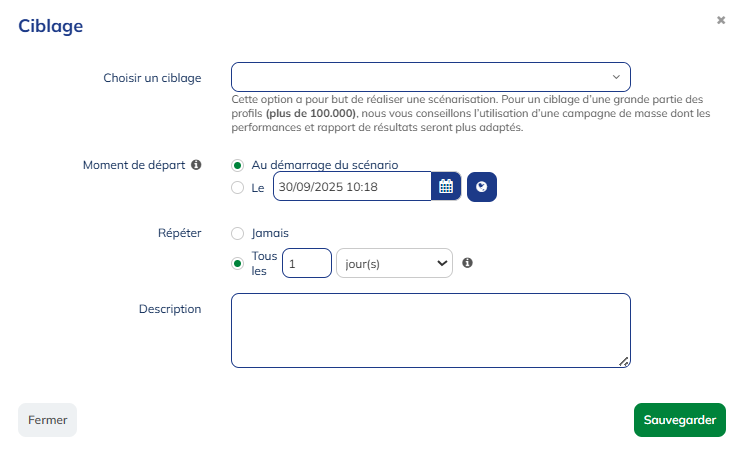The width and height of the screenshot is (744, 456).
Task: Open the calendar date picker icon
Action: [x=446, y=187]
